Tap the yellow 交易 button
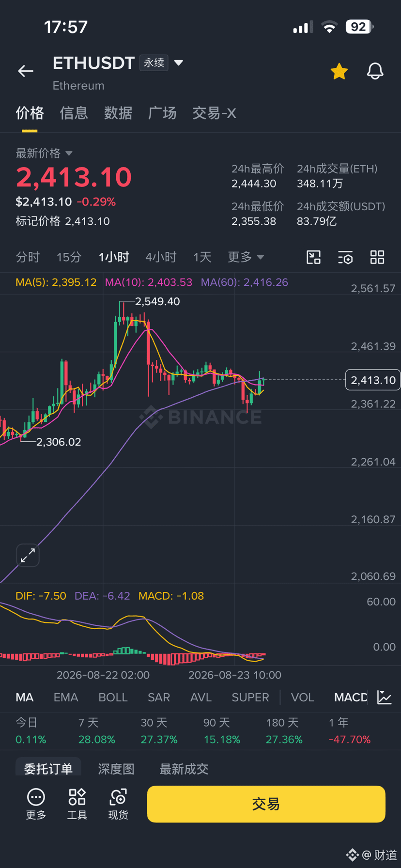 coord(266,804)
